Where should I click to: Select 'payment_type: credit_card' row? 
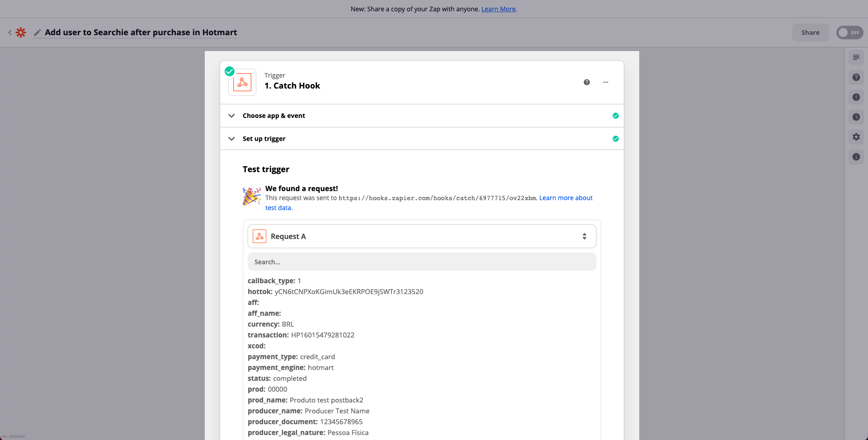tap(291, 357)
